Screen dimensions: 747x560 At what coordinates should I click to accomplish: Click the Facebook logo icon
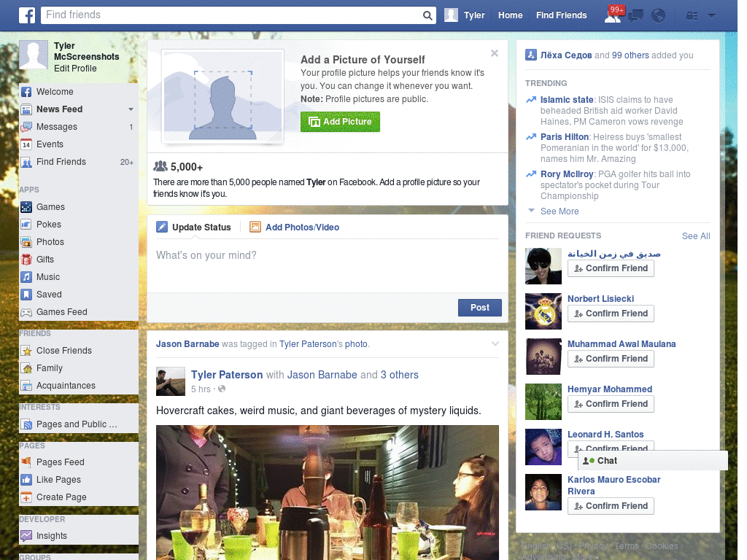[x=27, y=15]
